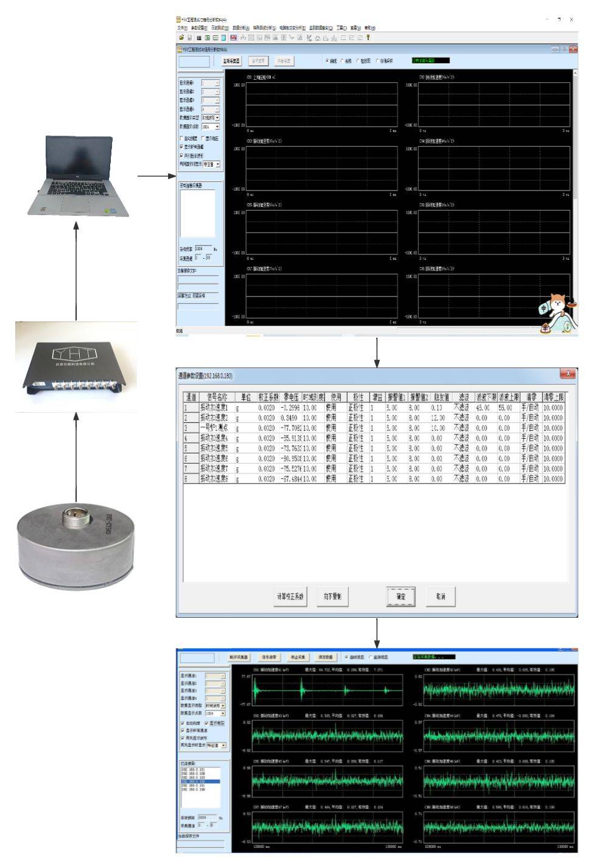Click the 振动加速度1 signal name cell

point(214,408)
